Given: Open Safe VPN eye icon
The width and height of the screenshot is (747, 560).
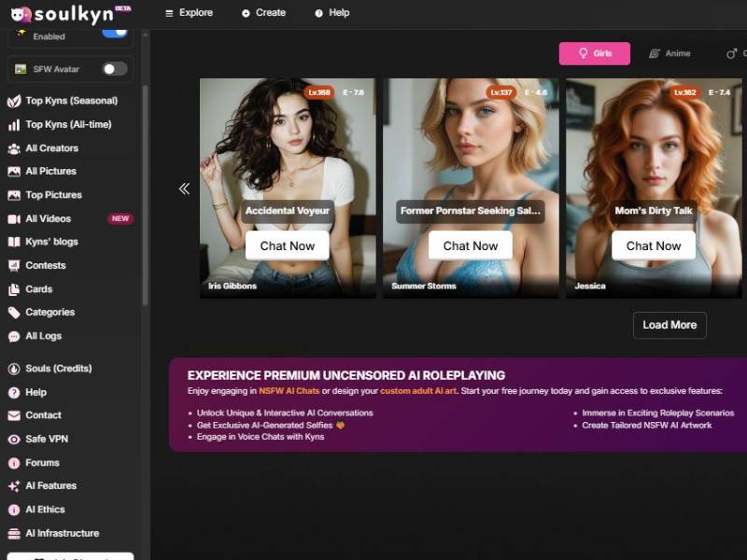Looking at the screenshot, I should [x=14, y=440].
